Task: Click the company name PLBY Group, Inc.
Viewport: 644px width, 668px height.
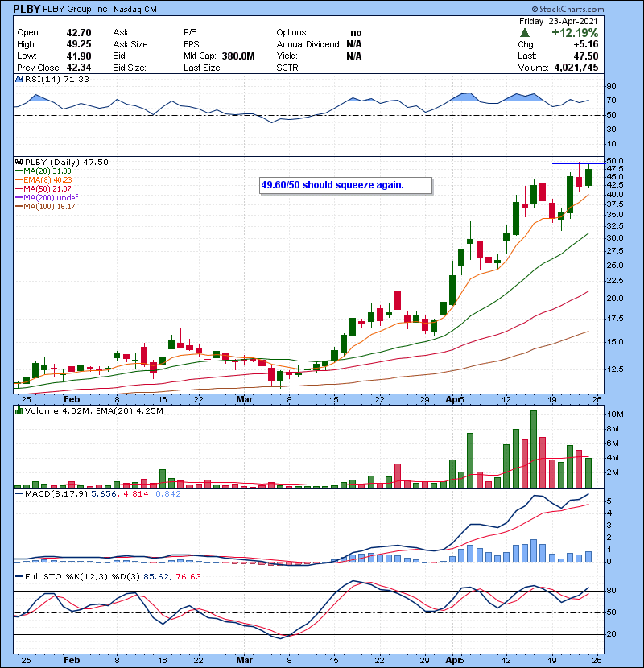Action: tap(76, 9)
